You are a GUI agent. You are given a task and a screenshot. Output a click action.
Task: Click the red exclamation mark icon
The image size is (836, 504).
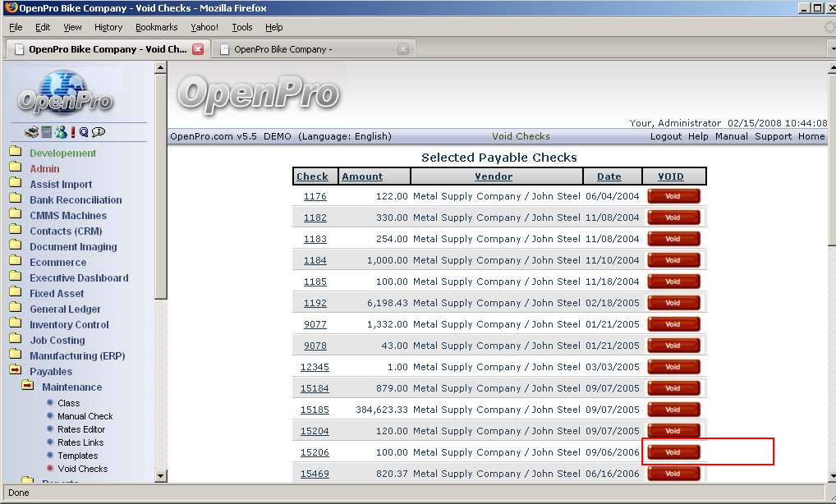[73, 132]
